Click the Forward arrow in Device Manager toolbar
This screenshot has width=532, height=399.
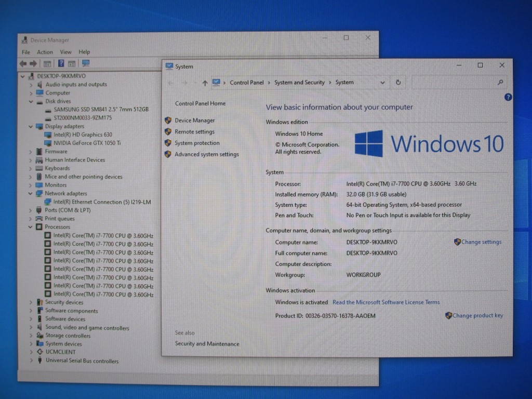click(33, 63)
